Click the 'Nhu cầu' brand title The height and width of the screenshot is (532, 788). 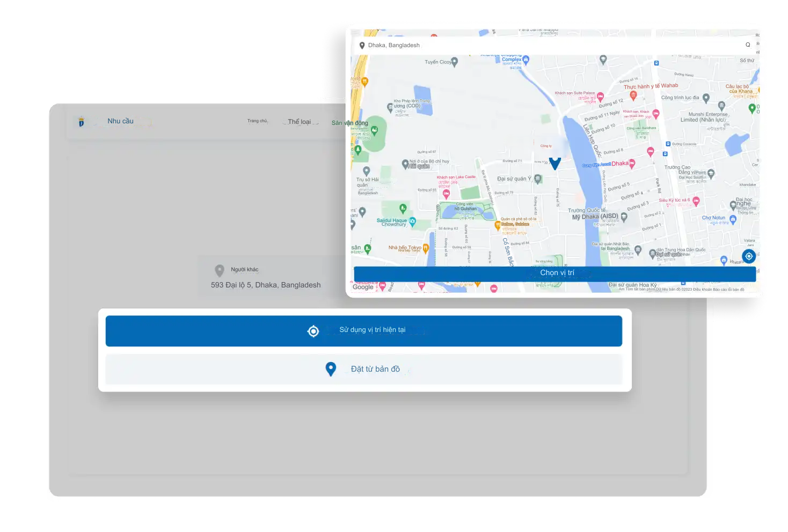(x=120, y=121)
